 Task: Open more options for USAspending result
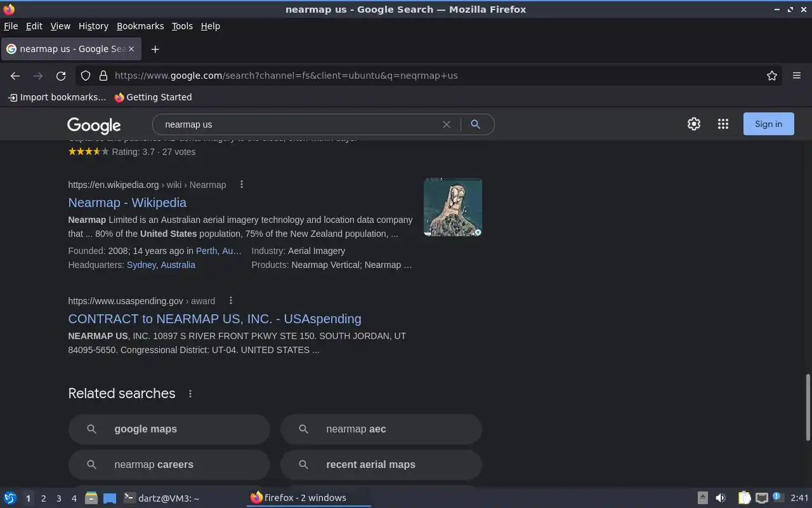pyautogui.click(x=231, y=301)
